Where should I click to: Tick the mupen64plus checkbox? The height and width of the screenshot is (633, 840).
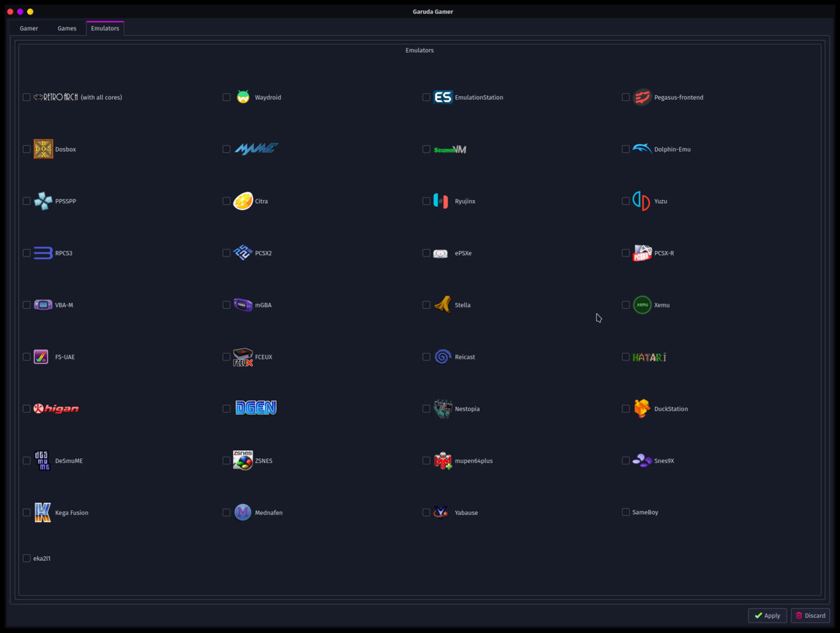point(426,461)
